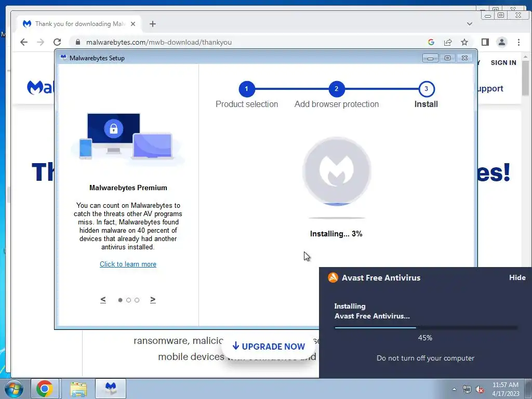The width and height of the screenshot is (532, 399).
Task: Show previous slide with left arrow
Action: 103,300
